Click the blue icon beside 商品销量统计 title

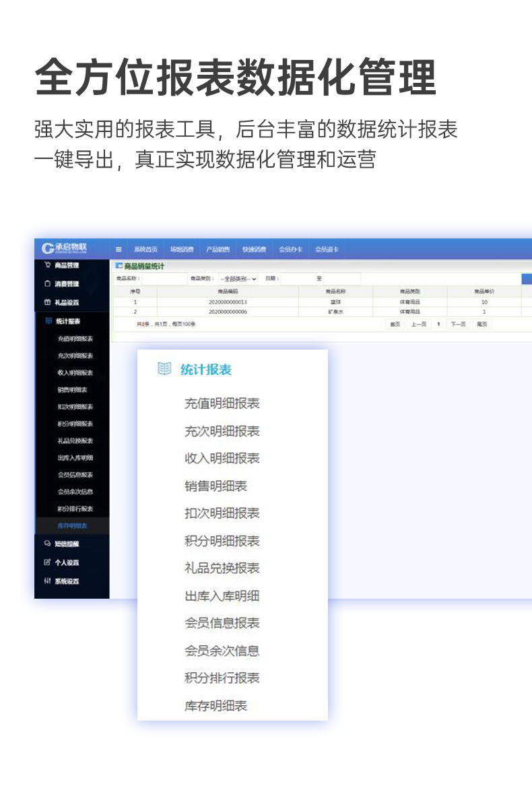pyautogui.click(x=119, y=265)
